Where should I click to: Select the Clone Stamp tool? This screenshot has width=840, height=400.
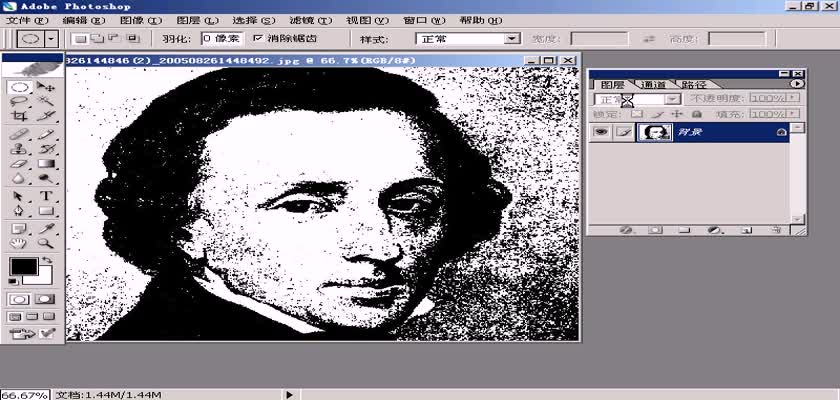19,149
